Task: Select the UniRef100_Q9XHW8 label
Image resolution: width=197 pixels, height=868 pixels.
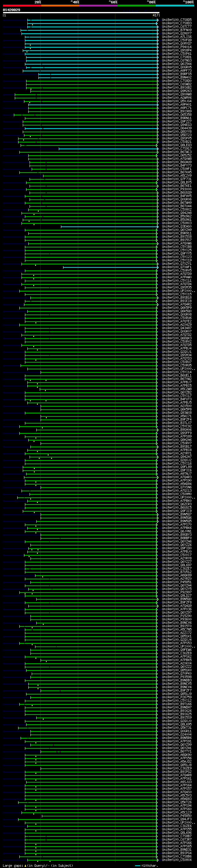Action: [x=177, y=94]
